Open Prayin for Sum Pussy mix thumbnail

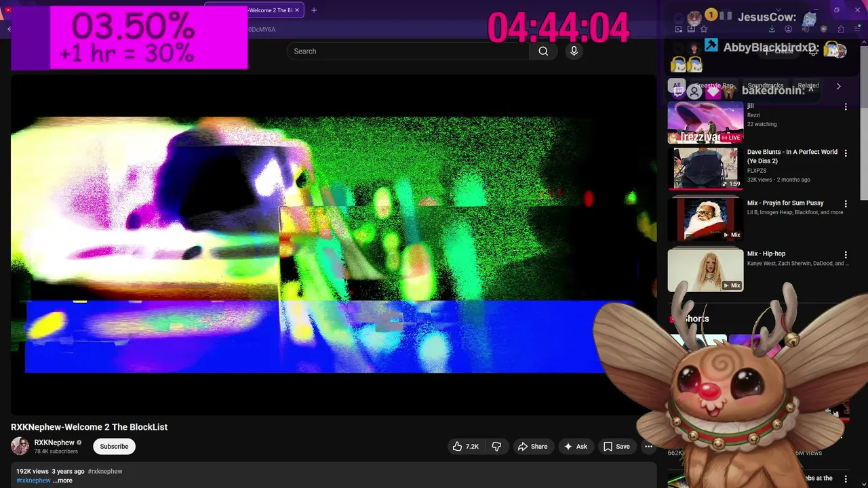coord(705,219)
